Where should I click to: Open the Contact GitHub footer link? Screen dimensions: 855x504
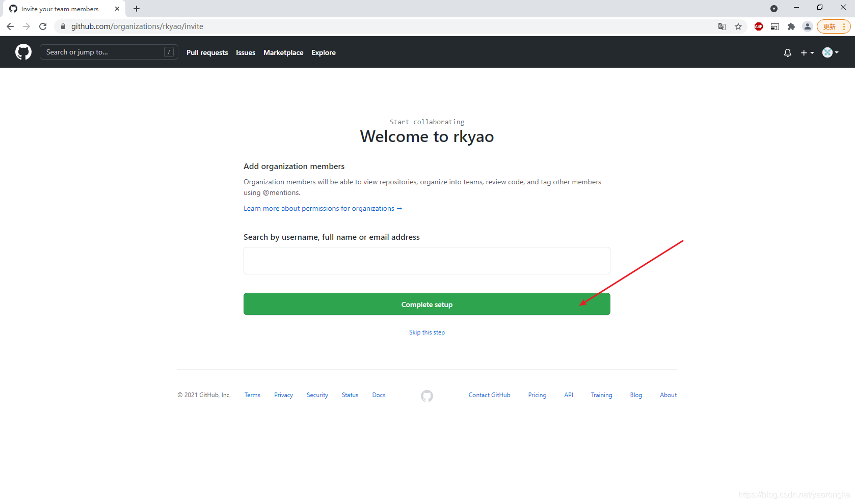[489, 395]
